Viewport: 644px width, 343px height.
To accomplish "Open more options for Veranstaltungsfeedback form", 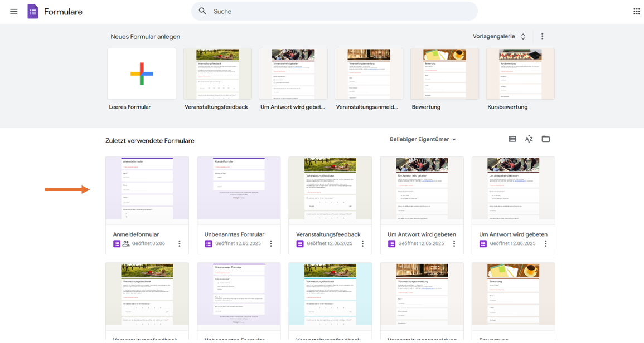I will [362, 244].
